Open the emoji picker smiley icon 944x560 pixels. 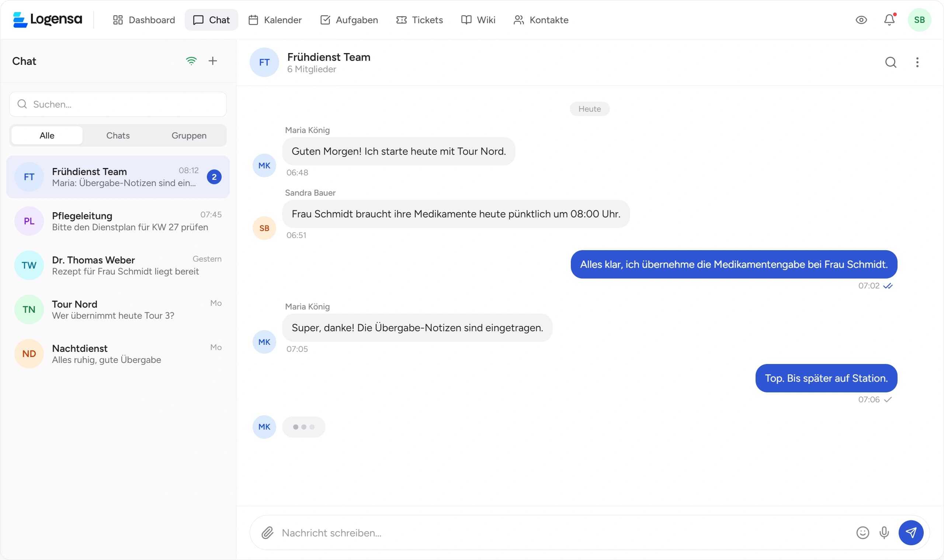click(863, 533)
